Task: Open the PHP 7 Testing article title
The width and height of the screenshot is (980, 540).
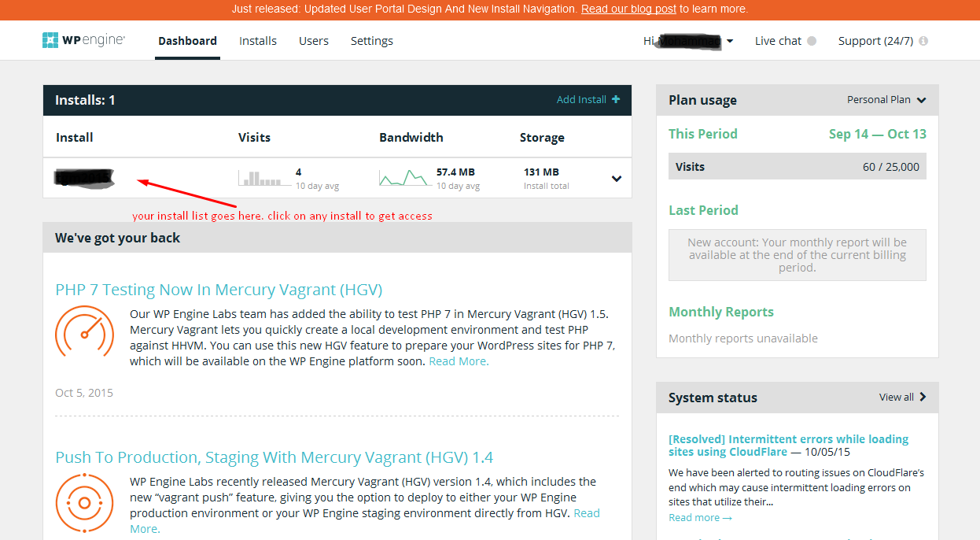Action: 219,290
